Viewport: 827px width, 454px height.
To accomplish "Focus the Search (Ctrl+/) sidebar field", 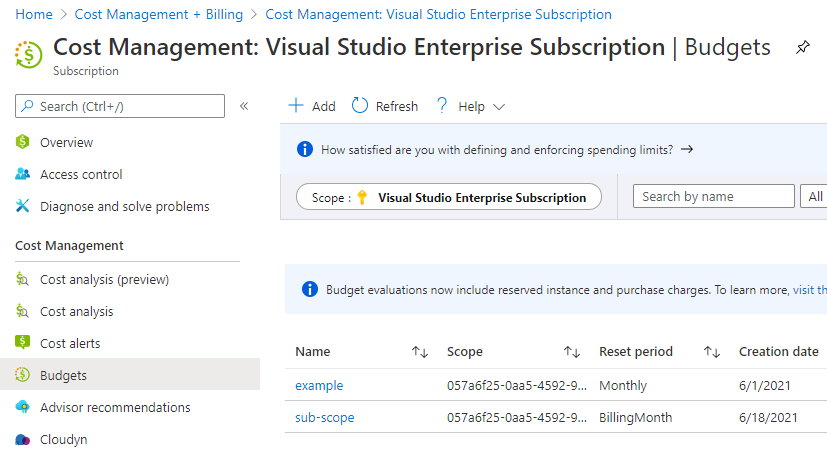I will click(x=120, y=106).
